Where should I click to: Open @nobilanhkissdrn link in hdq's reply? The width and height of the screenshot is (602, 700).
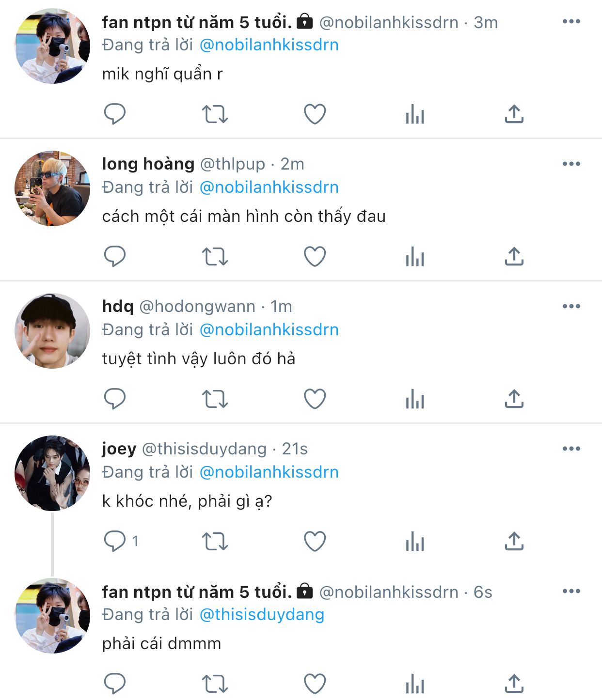(269, 329)
